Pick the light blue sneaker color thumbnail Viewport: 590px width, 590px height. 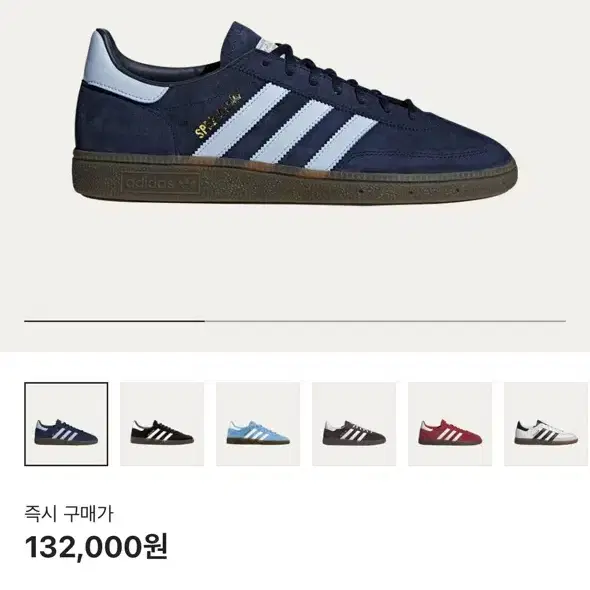(x=258, y=424)
